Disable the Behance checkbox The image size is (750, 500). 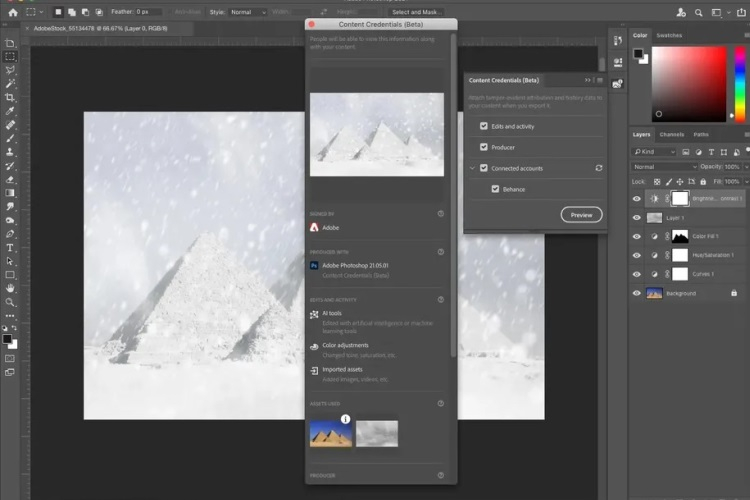click(496, 189)
